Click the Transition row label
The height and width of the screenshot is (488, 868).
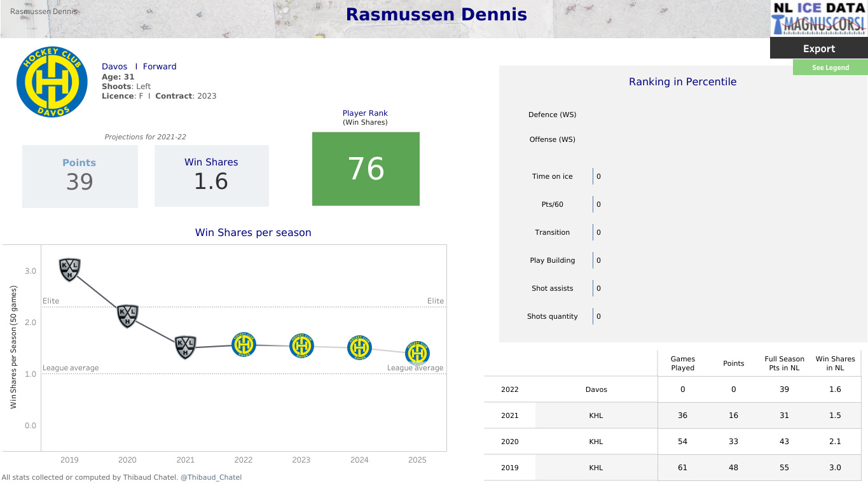553,232
